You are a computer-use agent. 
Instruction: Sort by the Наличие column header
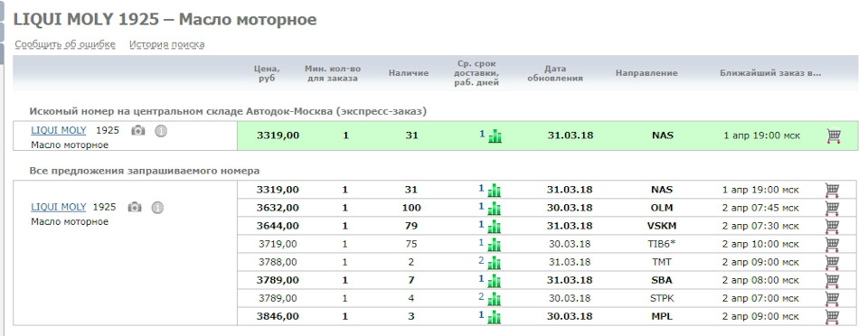pyautogui.click(x=409, y=73)
